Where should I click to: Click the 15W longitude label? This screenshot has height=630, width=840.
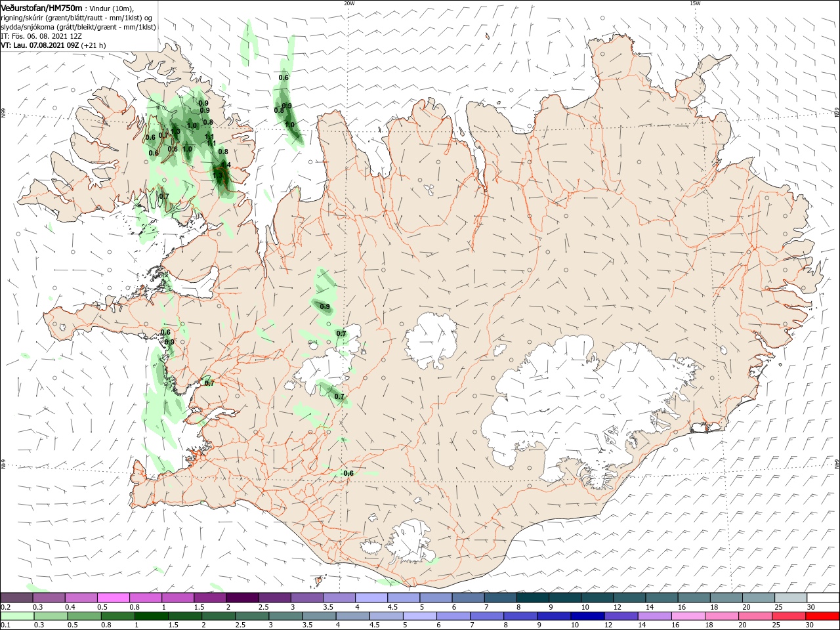click(x=695, y=3)
